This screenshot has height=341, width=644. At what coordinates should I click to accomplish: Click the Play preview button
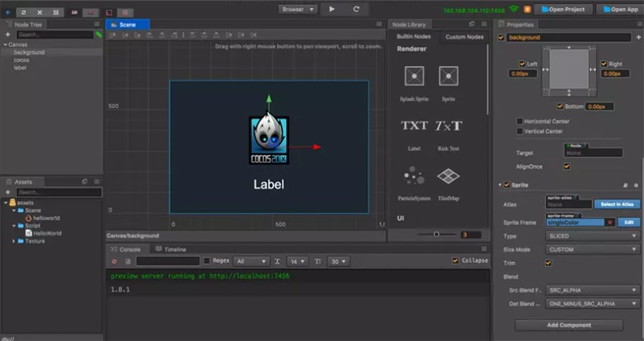332,9
